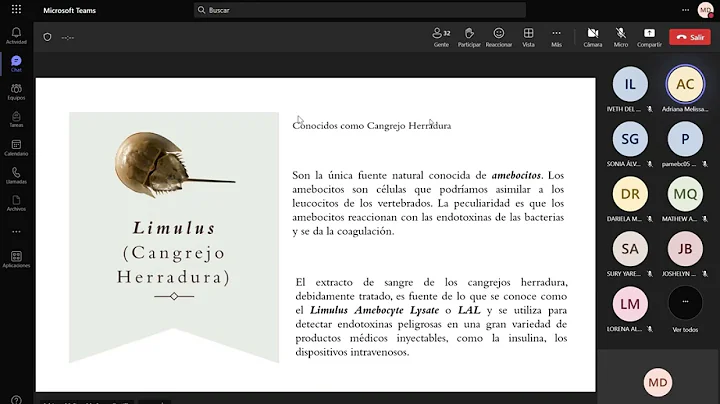Screen dimensions: 720x404
Task: Raise hand with Participar button
Action: (x=469, y=37)
